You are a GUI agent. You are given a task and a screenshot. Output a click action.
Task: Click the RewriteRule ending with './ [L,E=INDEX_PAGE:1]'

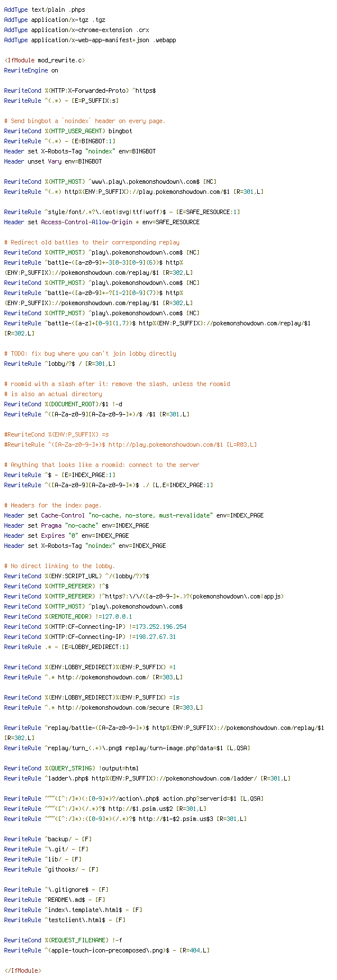tap(108, 486)
